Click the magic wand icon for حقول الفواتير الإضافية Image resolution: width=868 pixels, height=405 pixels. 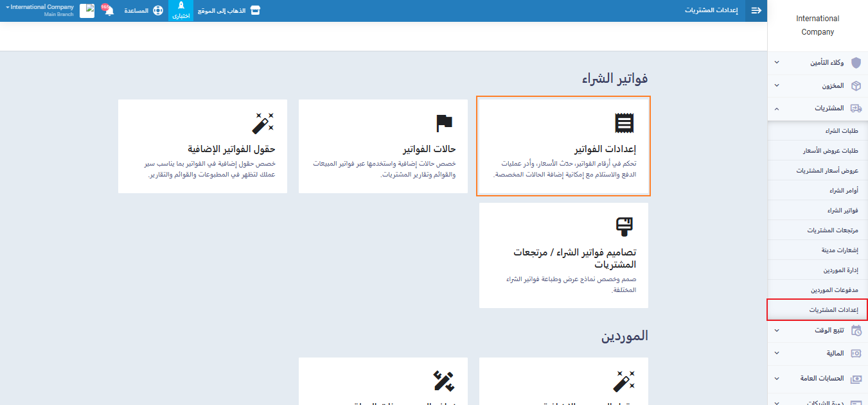coord(263,123)
